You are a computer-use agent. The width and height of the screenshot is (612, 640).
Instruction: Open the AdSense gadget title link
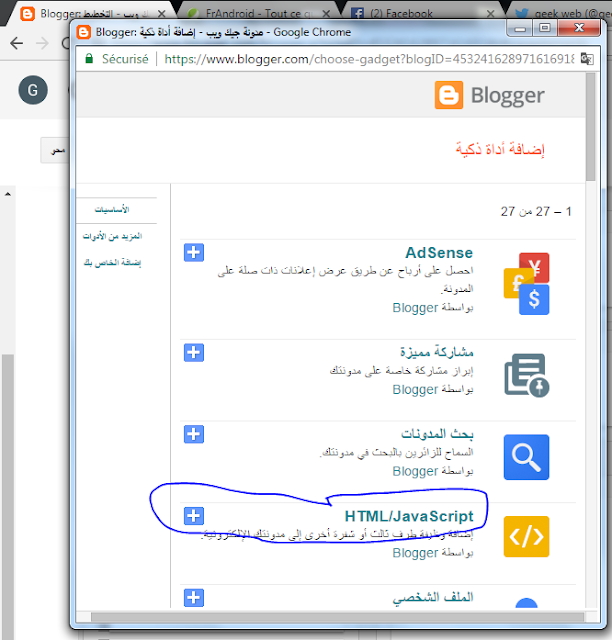pos(439,253)
